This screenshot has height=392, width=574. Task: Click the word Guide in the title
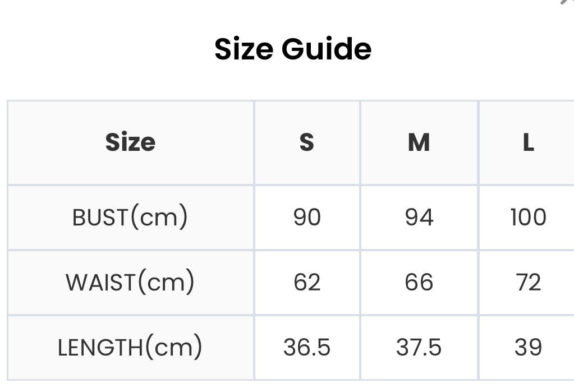point(327,49)
